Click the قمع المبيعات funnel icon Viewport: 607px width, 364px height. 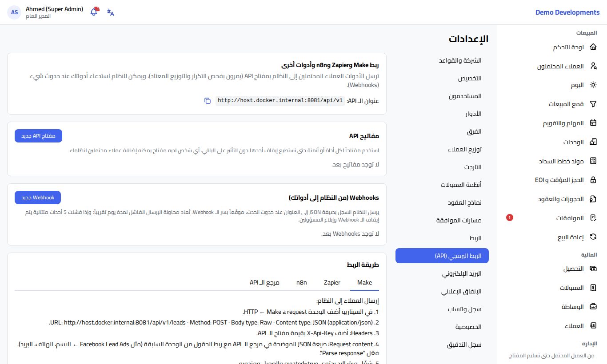[593, 104]
